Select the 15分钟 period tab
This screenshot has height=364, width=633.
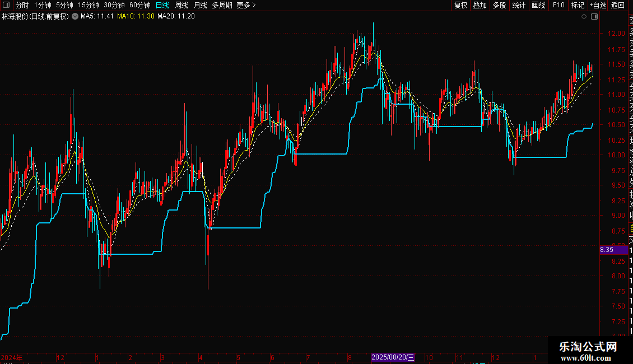tap(89, 5)
